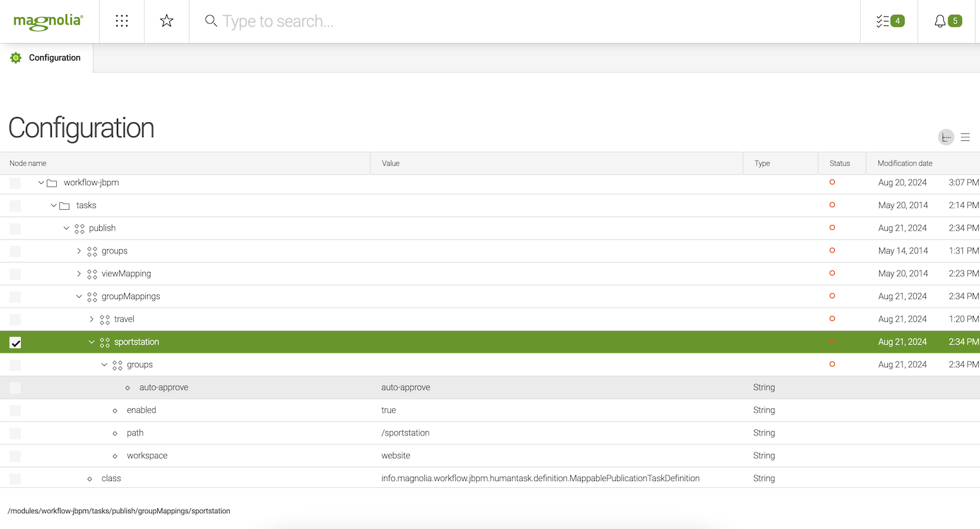Viewport: 980px width, 529px height.
Task: Open notifications bell with 5 badge
Action: [948, 21]
